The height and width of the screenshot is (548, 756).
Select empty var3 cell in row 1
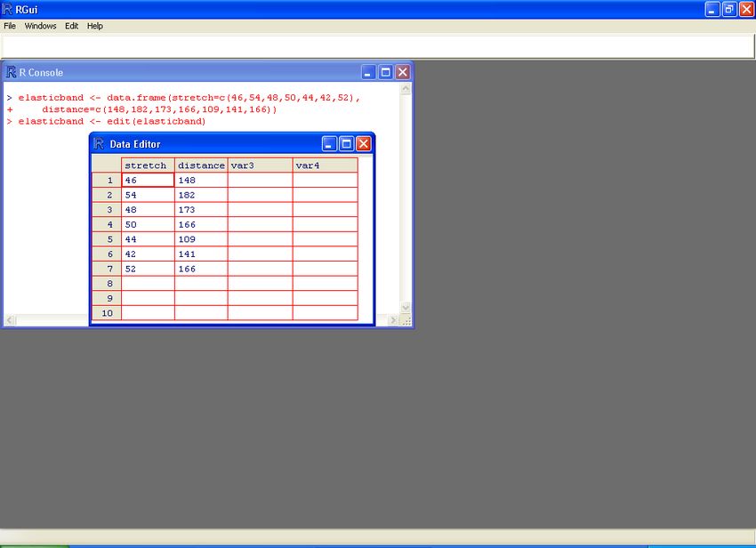click(x=260, y=180)
